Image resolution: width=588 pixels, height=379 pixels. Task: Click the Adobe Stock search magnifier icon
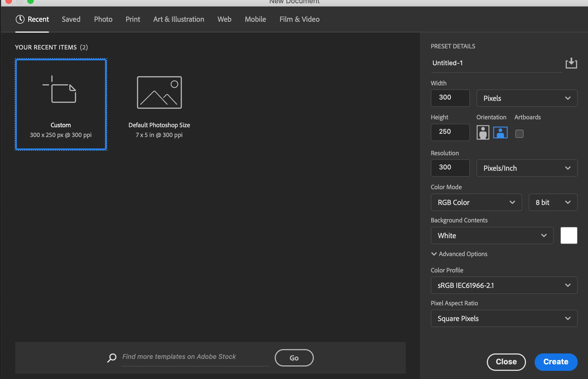click(112, 358)
